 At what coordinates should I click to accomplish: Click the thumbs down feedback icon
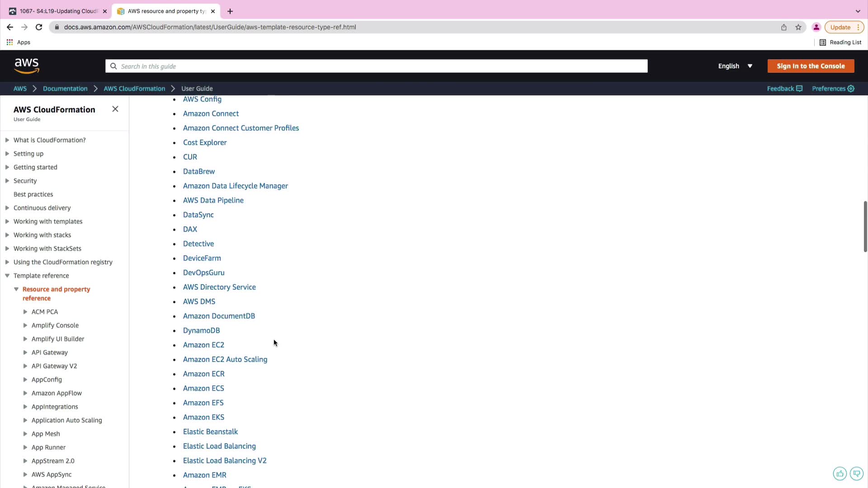(856, 474)
